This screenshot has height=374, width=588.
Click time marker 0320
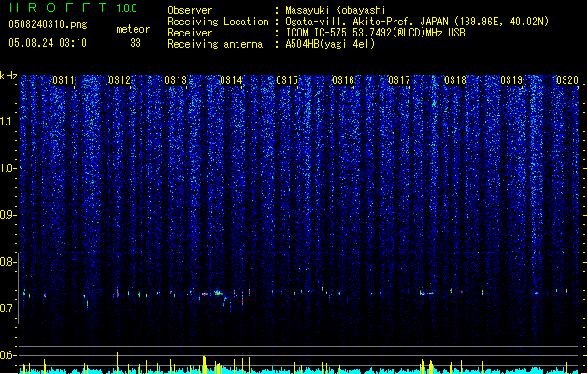tap(567, 80)
